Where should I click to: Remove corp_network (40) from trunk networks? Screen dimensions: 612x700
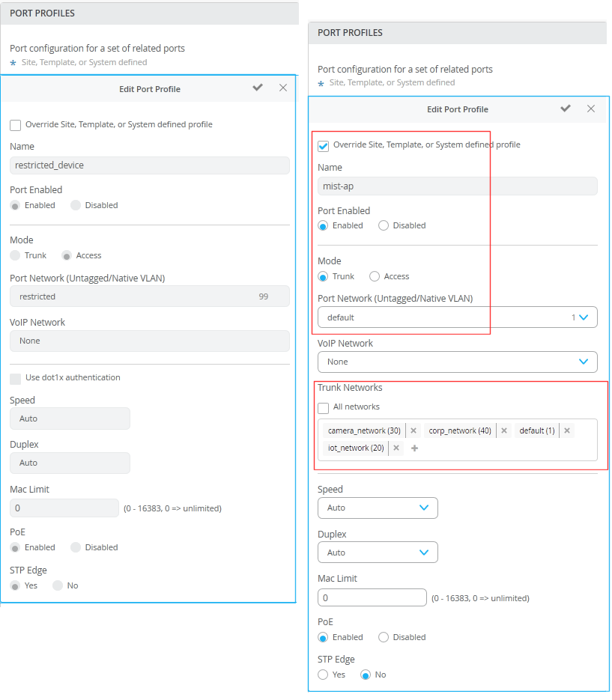point(504,430)
